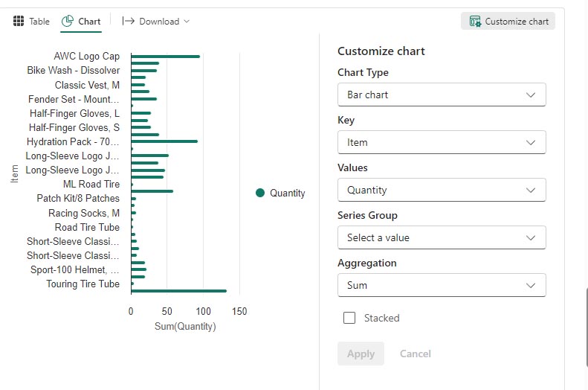Image resolution: width=588 pixels, height=390 pixels.
Task: Open the Aggregation dropdown showing Sum
Action: pos(442,285)
